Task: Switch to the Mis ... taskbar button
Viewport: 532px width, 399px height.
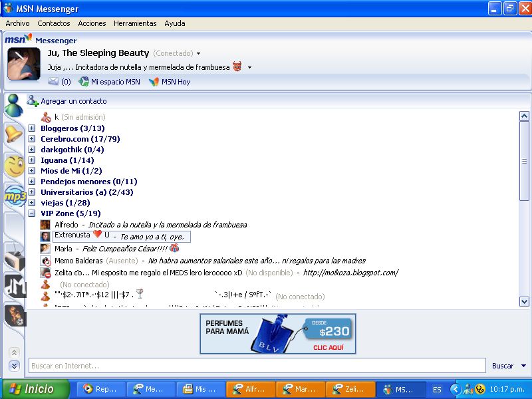Action: pos(201,389)
